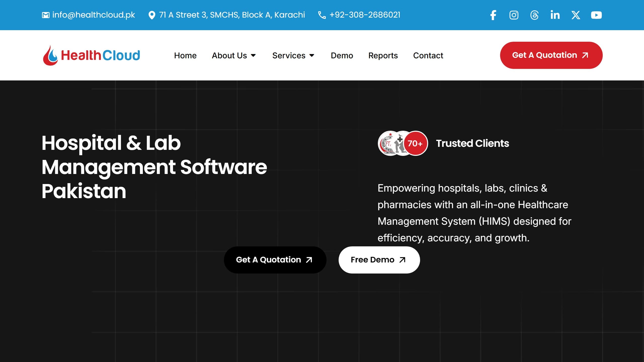Click the white Free Demo button

379,260
